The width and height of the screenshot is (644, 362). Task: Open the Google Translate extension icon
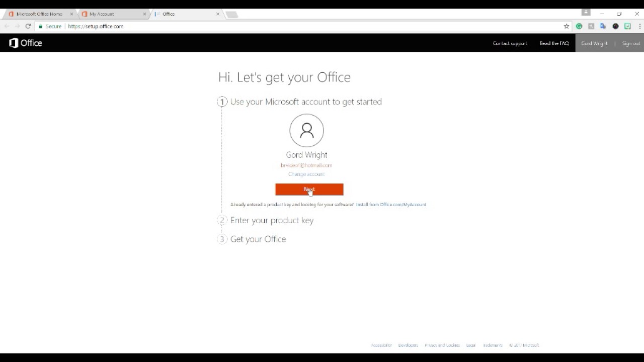(x=603, y=26)
